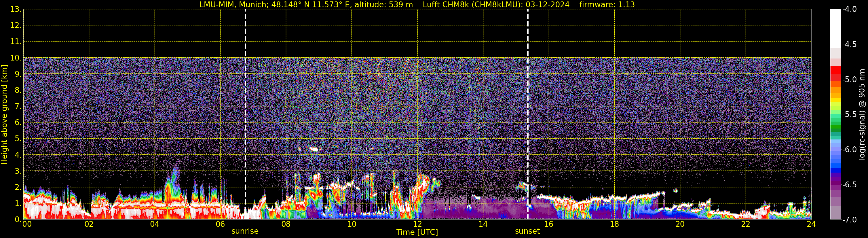Click the bright red band of the colorbar
Screen dimensions: 868x238
click(836, 70)
